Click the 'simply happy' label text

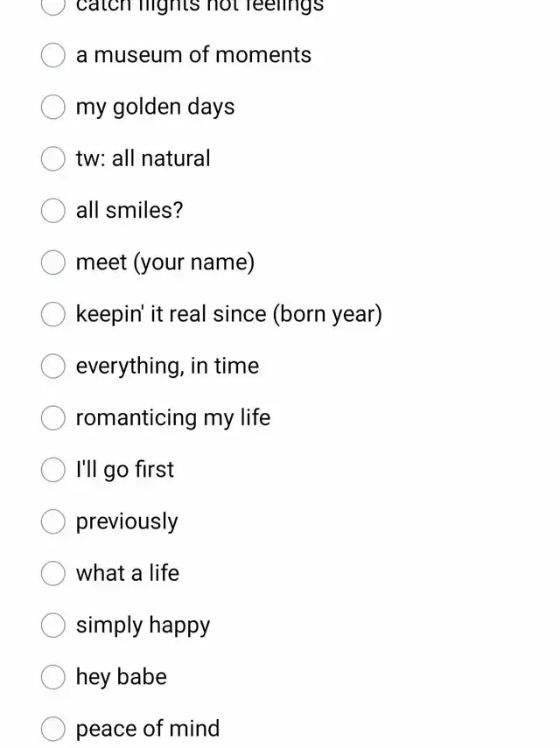(x=143, y=626)
